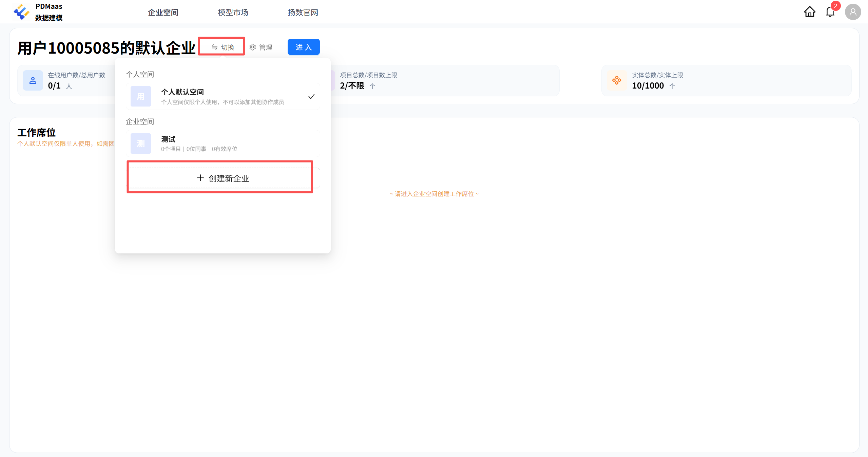Screen dimensions: 868x457
Task: Open notifications bell with badge
Action: coord(830,12)
